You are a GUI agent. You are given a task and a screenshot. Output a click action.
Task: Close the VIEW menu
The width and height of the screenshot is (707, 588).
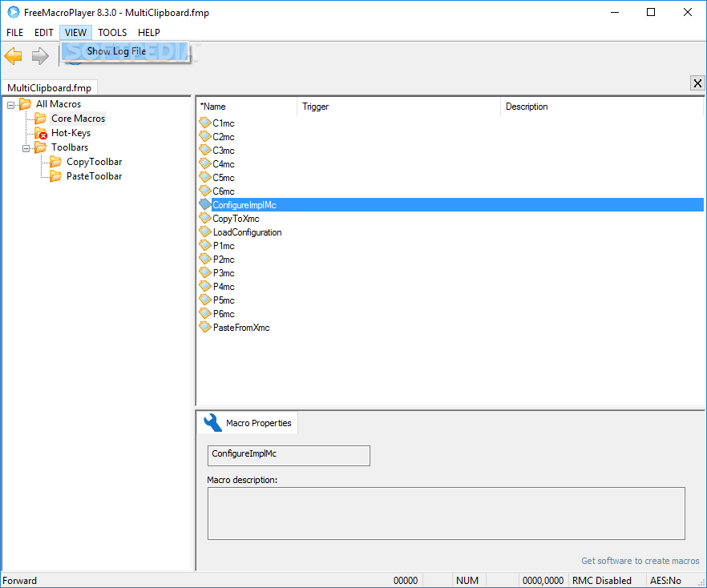[x=75, y=32]
